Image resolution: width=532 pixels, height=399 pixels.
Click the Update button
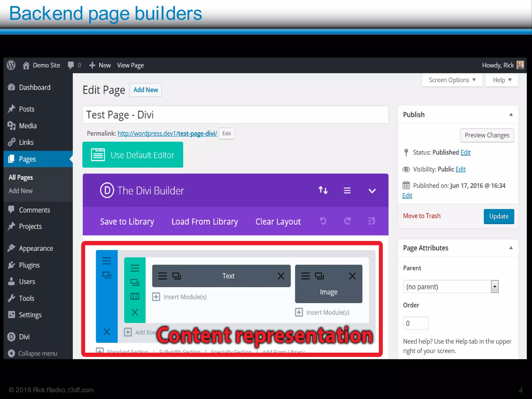point(499,216)
